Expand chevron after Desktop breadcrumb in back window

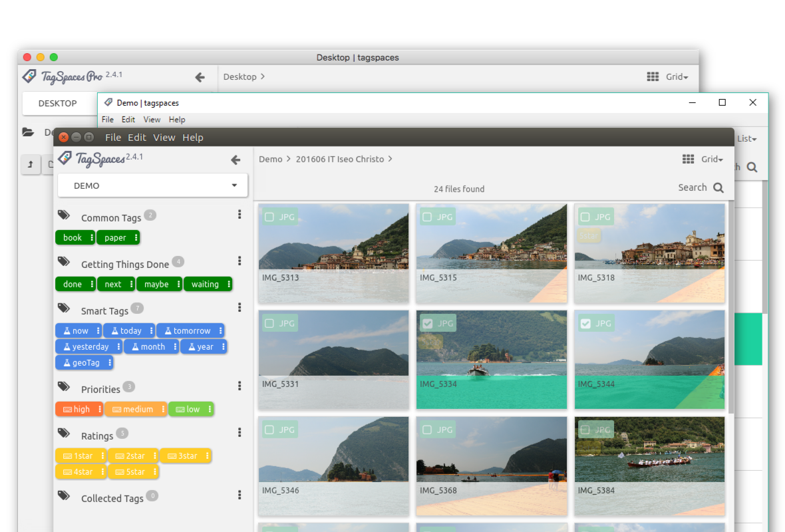[x=263, y=76]
